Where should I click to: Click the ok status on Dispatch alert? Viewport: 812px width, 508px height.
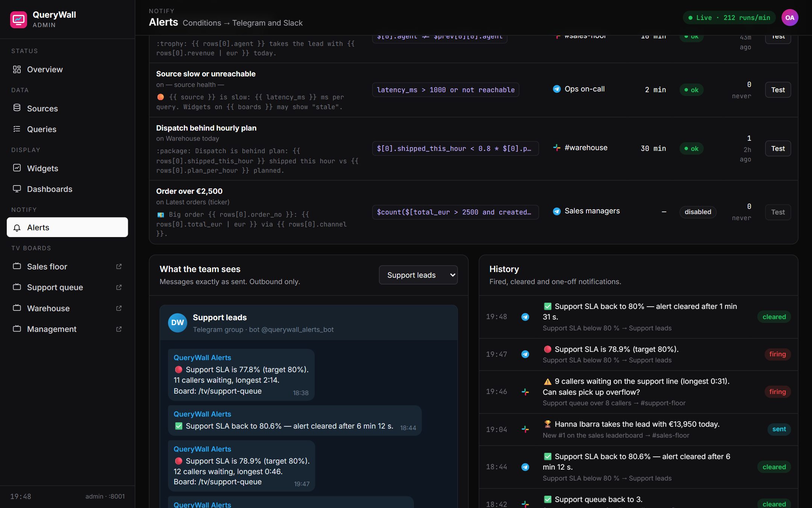(x=691, y=149)
